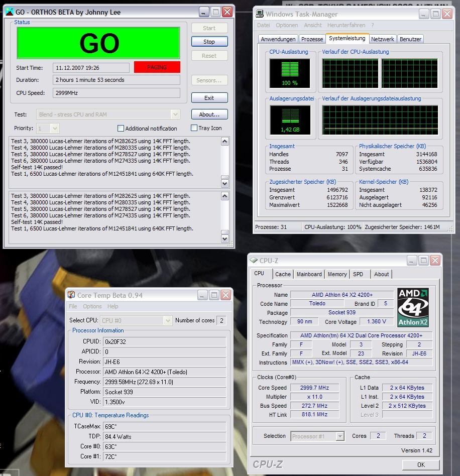Open the Herunterfahren menu in Task-Manager
The width and height of the screenshot is (460, 476).
click(x=346, y=25)
